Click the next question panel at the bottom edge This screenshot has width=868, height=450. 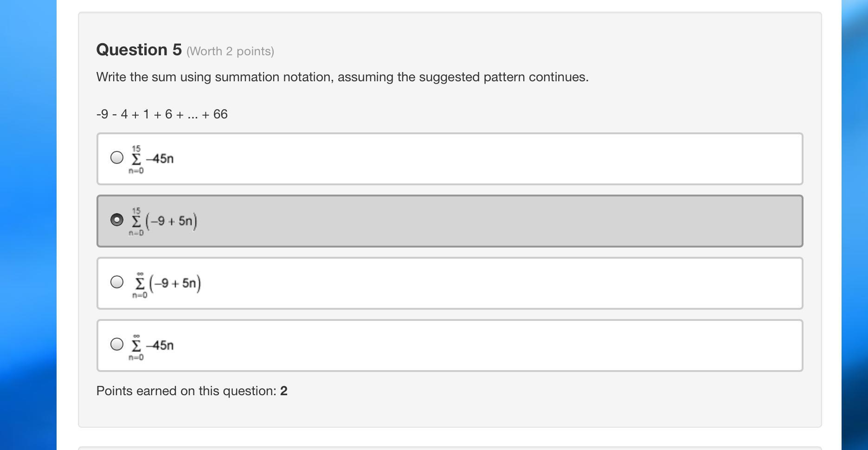(x=449, y=448)
